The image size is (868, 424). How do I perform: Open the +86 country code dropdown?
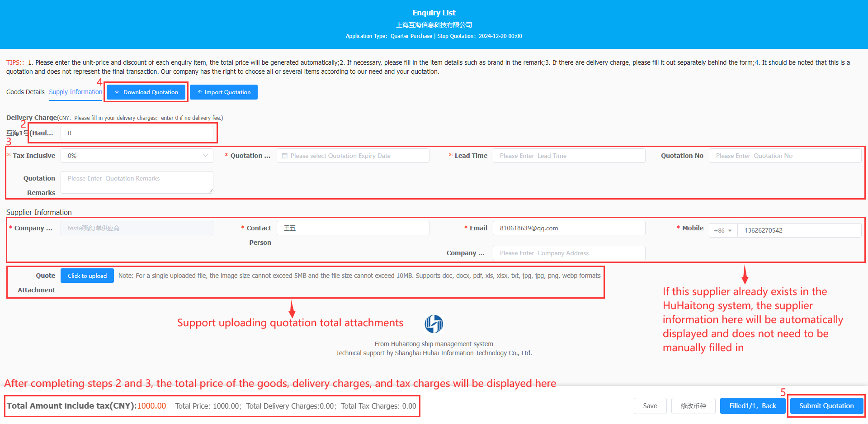pos(723,230)
